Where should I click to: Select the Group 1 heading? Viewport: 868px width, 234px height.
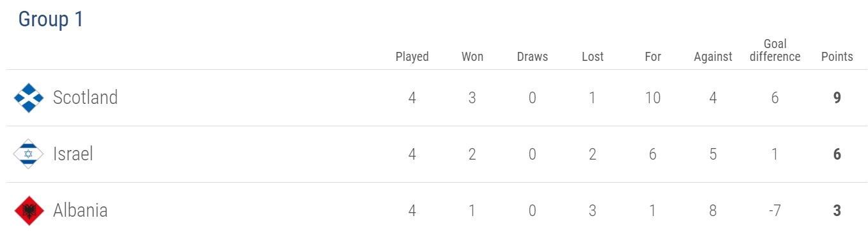pos(51,20)
